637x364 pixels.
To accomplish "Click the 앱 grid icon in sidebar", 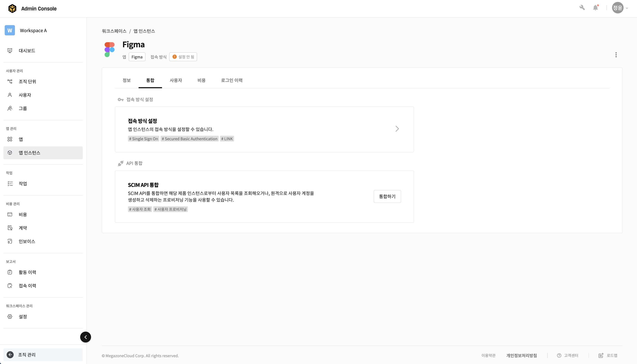I will pyautogui.click(x=10, y=139).
